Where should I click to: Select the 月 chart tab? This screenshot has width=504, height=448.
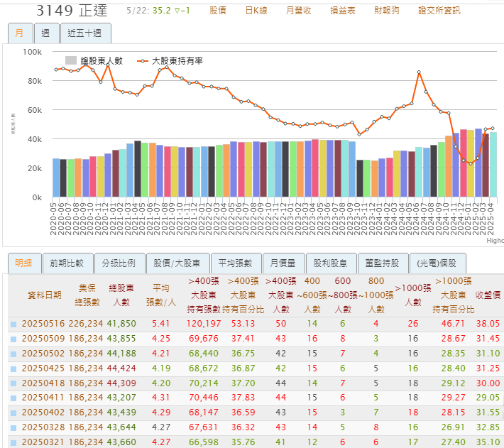[x=20, y=33]
